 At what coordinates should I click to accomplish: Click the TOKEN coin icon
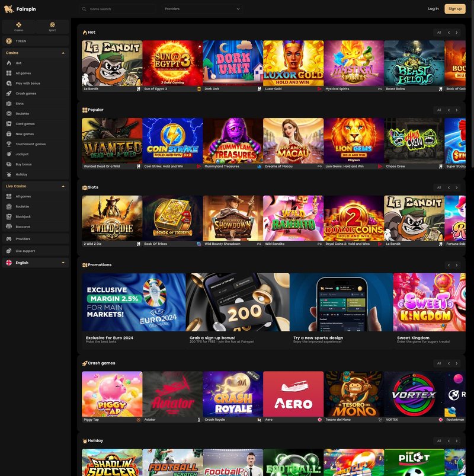[x=11, y=41]
